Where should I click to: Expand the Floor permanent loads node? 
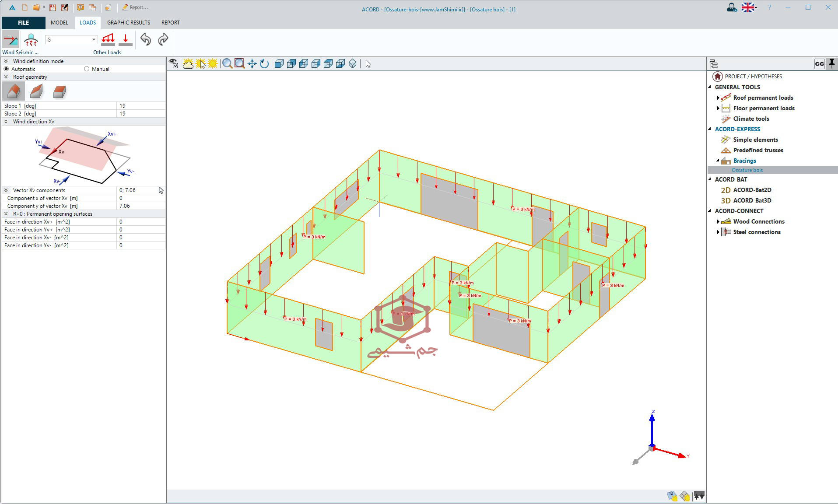click(718, 108)
